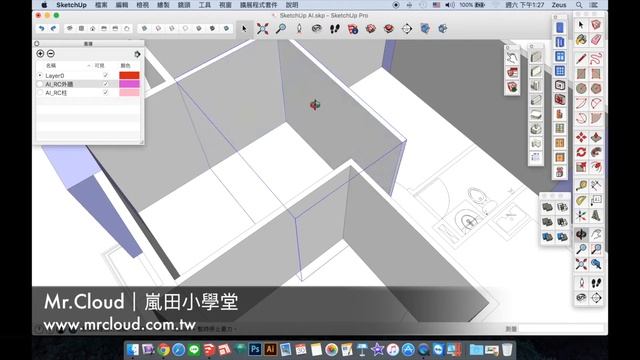Choose the Pie arc tool
The image size is (640, 360).
click(x=596, y=118)
